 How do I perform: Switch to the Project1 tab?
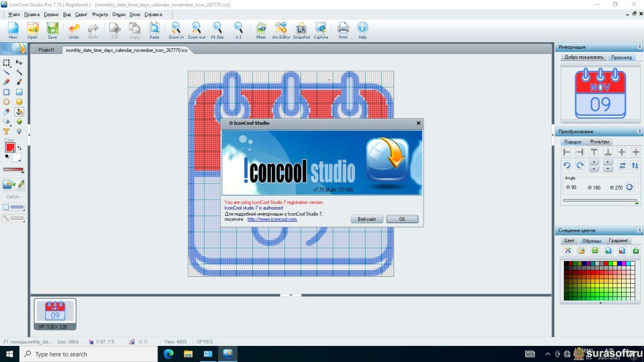pyautogui.click(x=46, y=50)
